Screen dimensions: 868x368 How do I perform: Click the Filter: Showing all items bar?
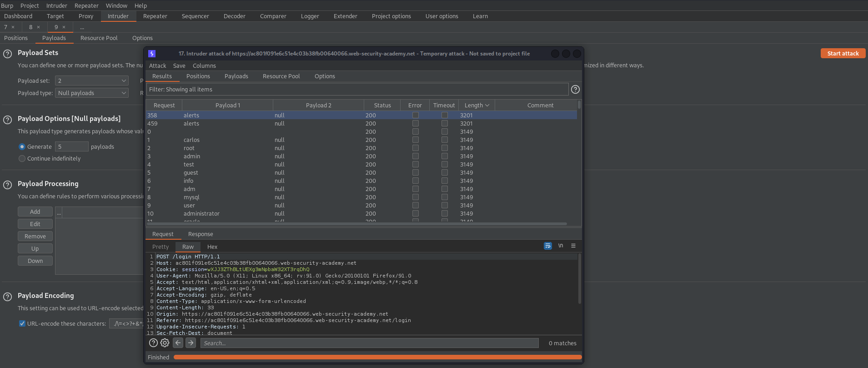pyautogui.click(x=357, y=89)
